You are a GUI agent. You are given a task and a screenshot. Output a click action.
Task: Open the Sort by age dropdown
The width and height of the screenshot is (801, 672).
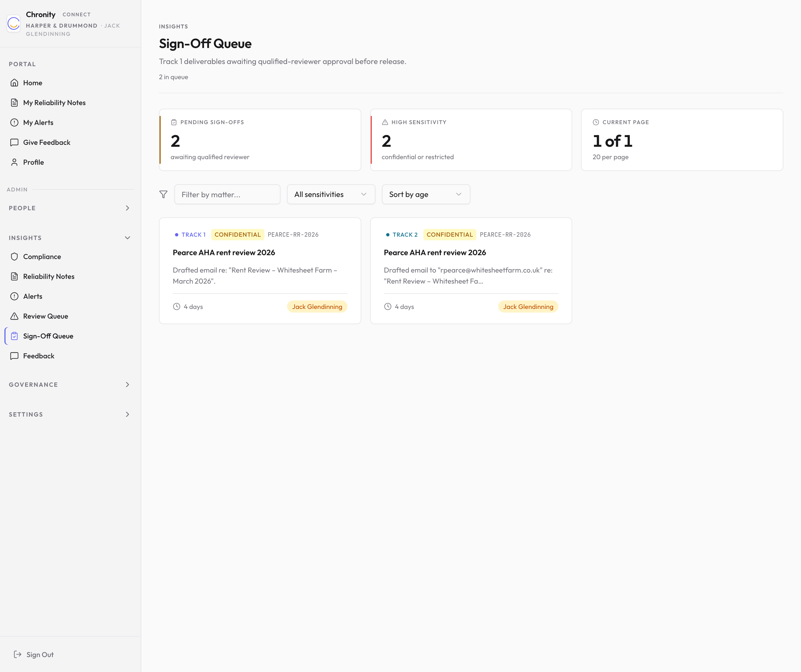point(426,194)
